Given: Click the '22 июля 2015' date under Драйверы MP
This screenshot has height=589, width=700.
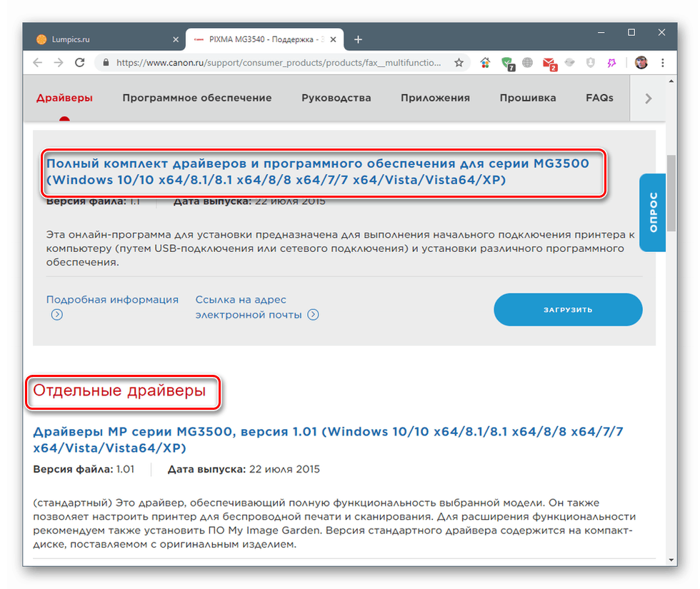Looking at the screenshot, I should (x=284, y=470).
